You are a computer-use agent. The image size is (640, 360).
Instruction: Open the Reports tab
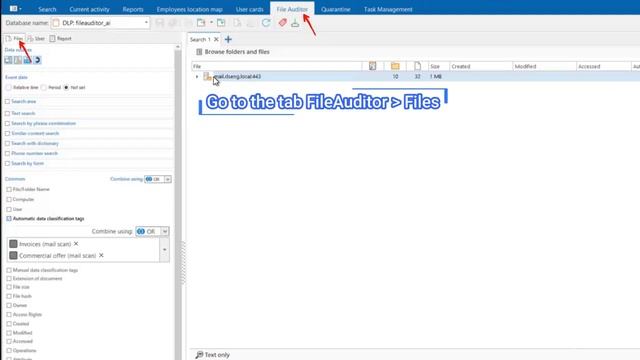[133, 9]
